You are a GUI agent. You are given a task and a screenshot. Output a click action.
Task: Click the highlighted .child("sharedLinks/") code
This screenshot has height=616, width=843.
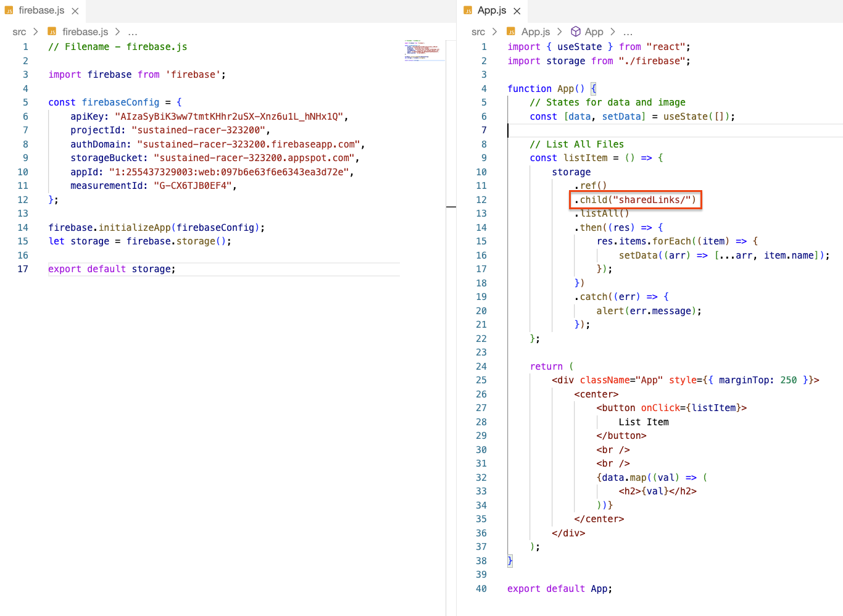pos(636,200)
